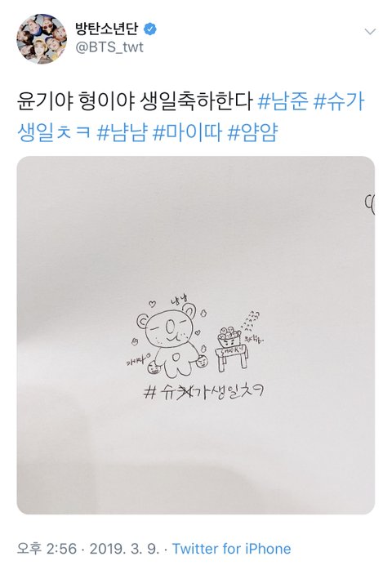Click the blue verified badge
This screenshot has width=392, height=570.
[x=149, y=29]
